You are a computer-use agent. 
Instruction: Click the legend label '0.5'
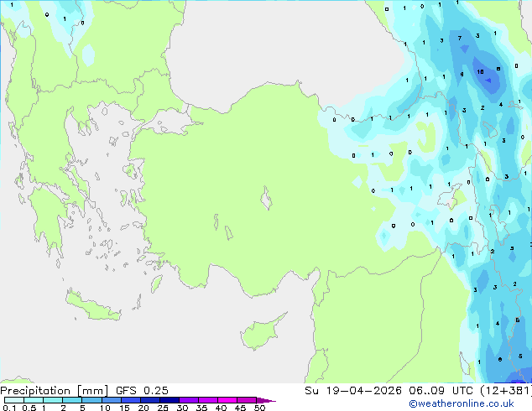pyautogui.click(x=29, y=408)
